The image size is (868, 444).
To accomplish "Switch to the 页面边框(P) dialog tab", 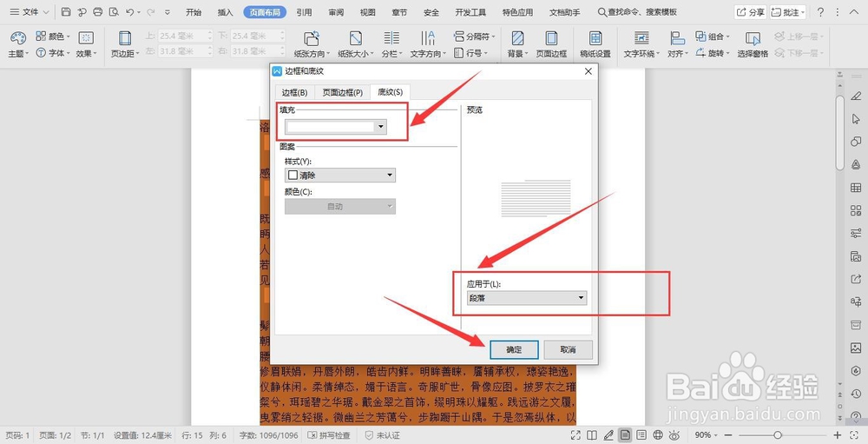I will click(343, 93).
